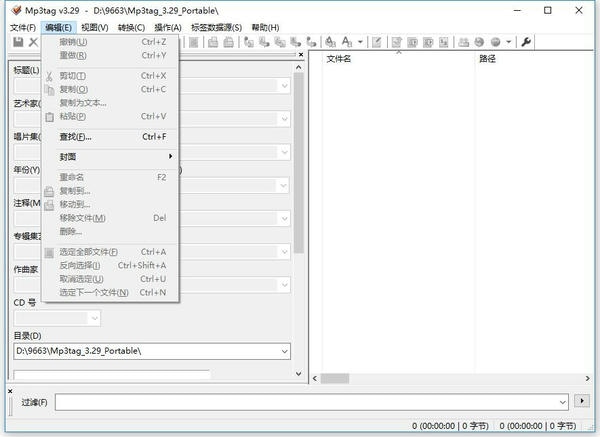Open the 过滤(F) filter dropdown arrow
The width and height of the screenshot is (600, 437).
pyautogui.click(x=562, y=402)
